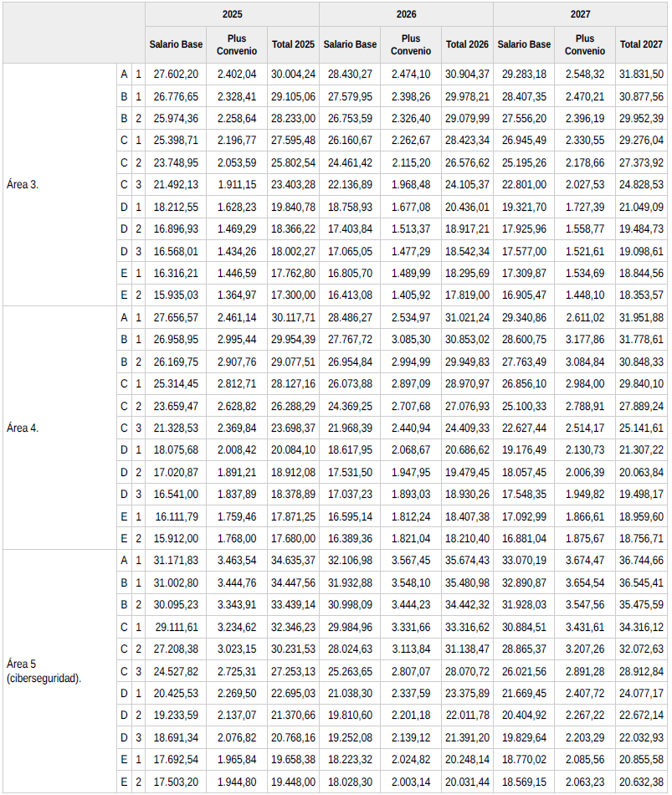Click the cell showing 22.801,00
The image size is (672, 795).
(x=524, y=184)
